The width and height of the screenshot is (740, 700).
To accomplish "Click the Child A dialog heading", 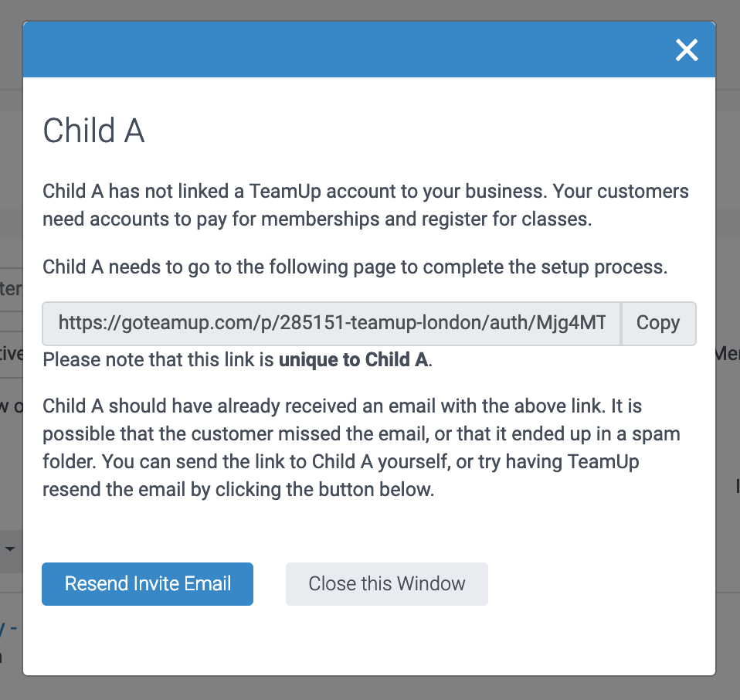I will click(x=93, y=131).
